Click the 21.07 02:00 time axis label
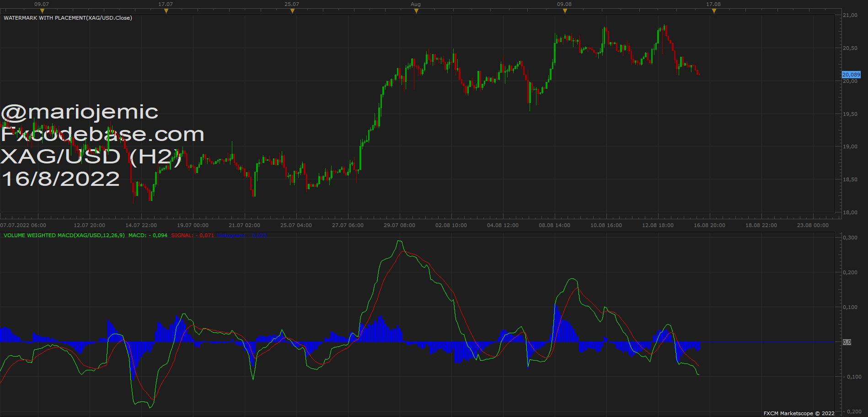This screenshot has height=417, width=868. coord(244,225)
